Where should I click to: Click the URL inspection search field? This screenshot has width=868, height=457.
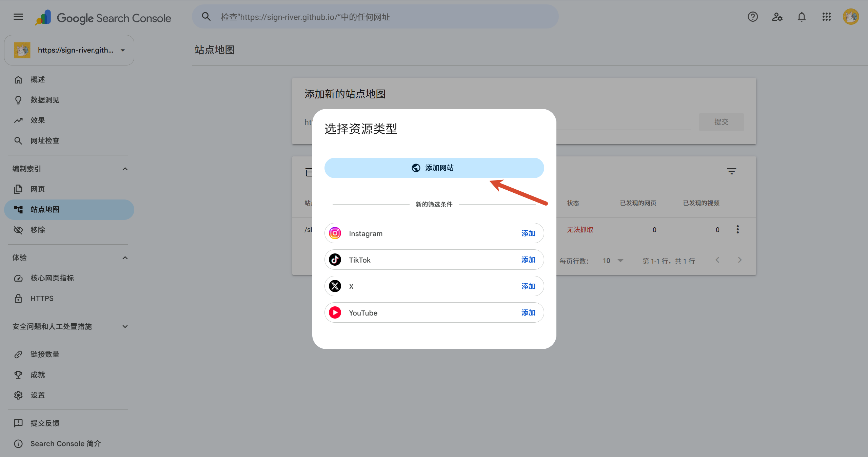[375, 17]
